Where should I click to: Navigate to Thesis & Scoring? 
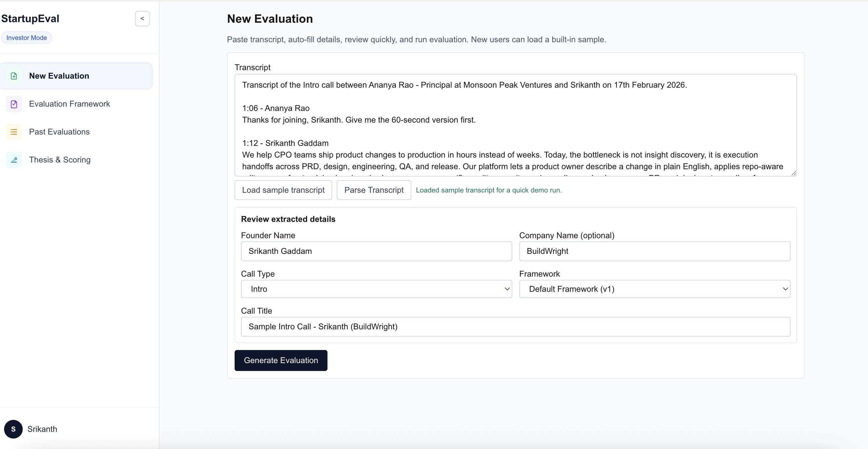[x=60, y=160]
